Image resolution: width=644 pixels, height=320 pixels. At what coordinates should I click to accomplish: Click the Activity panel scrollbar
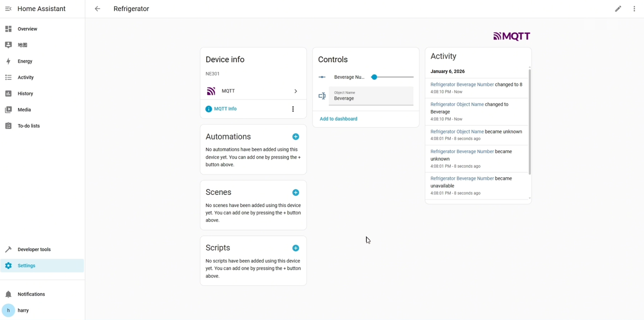tap(530, 121)
